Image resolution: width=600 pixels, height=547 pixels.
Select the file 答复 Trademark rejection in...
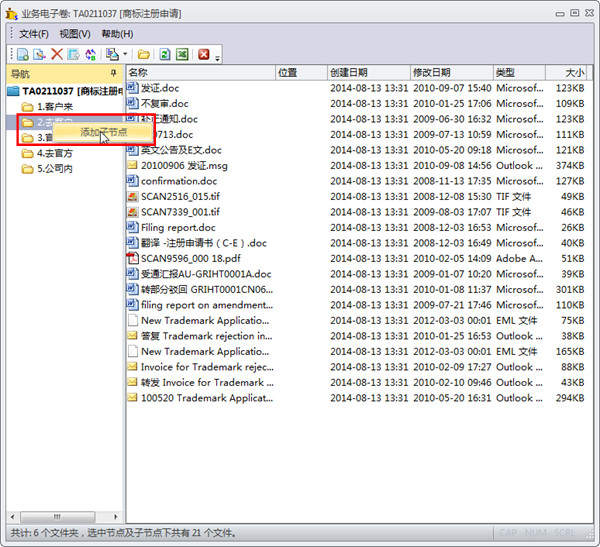(x=206, y=336)
